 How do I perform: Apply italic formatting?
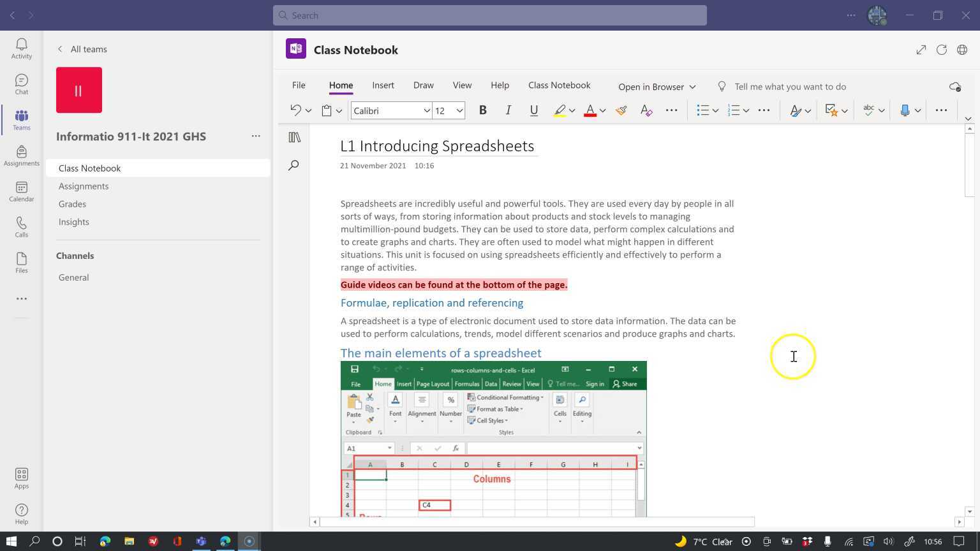pos(508,110)
